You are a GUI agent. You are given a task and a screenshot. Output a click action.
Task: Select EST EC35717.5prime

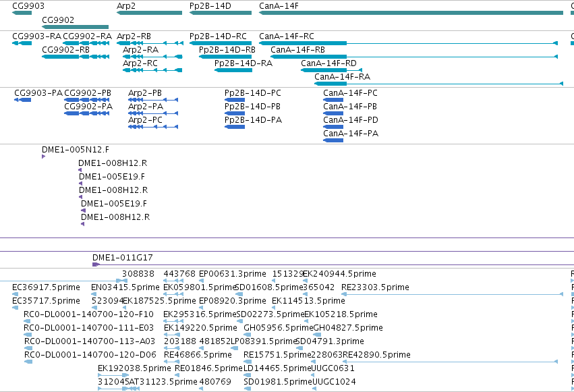pos(15,308)
